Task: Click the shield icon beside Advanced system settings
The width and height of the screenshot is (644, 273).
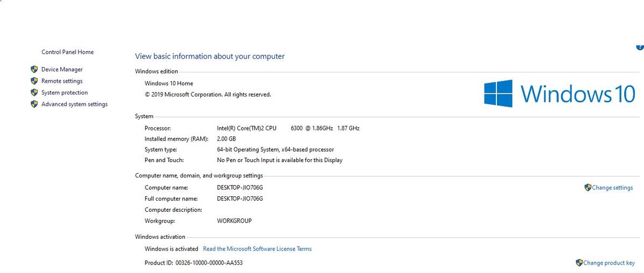Action: 34,104
